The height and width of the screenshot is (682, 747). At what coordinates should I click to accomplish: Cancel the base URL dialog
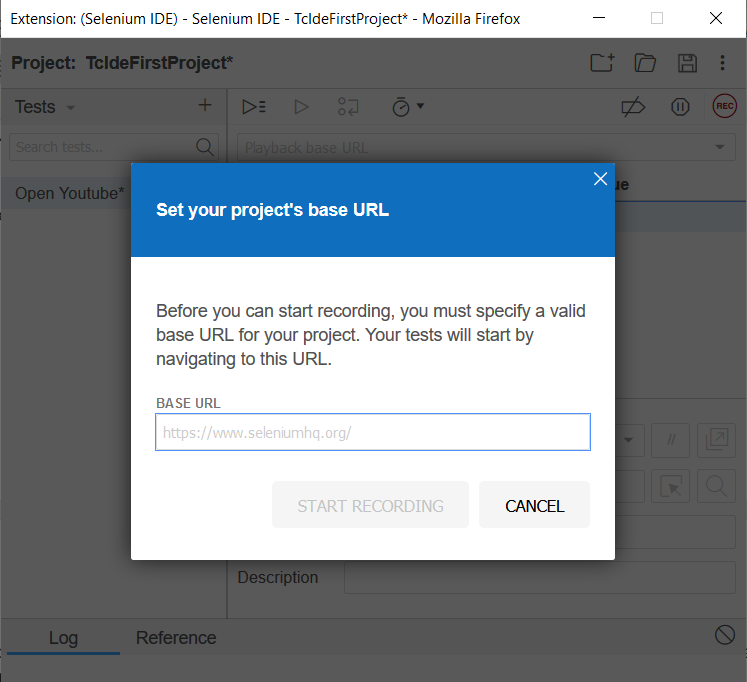535,505
